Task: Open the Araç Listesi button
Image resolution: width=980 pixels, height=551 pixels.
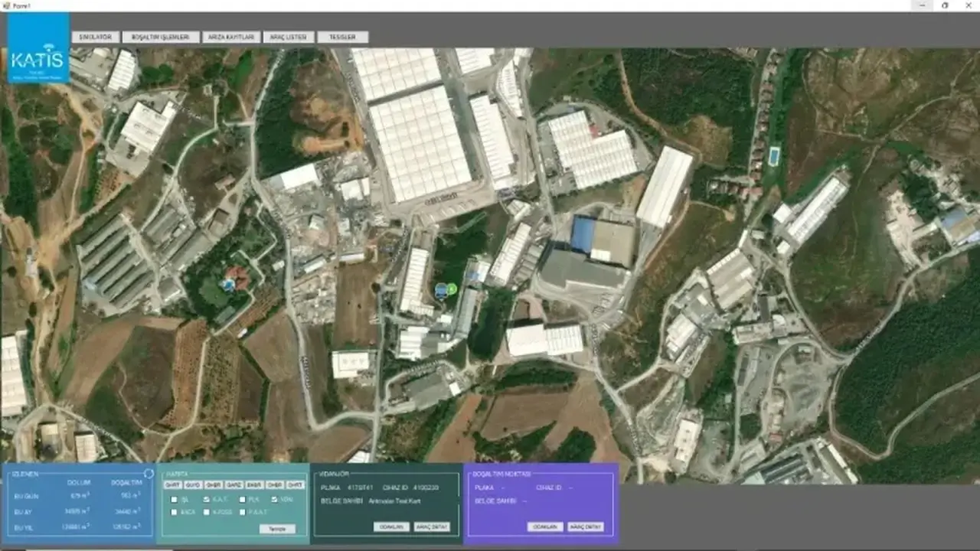Action: click(288, 37)
